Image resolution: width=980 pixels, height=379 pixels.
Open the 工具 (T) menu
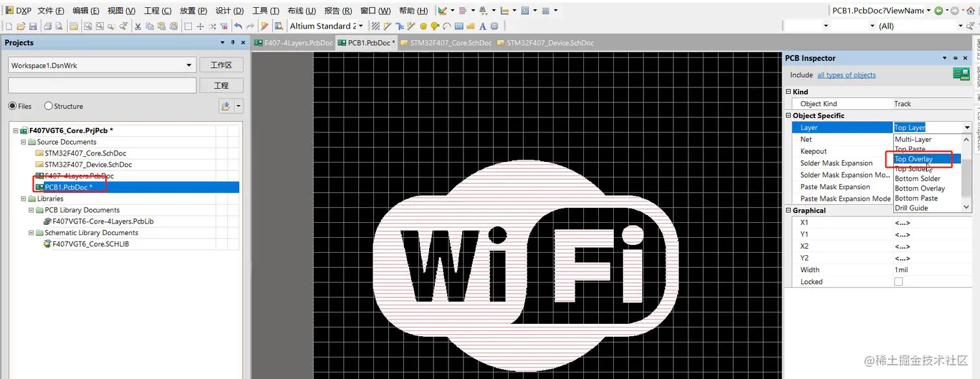point(266,10)
